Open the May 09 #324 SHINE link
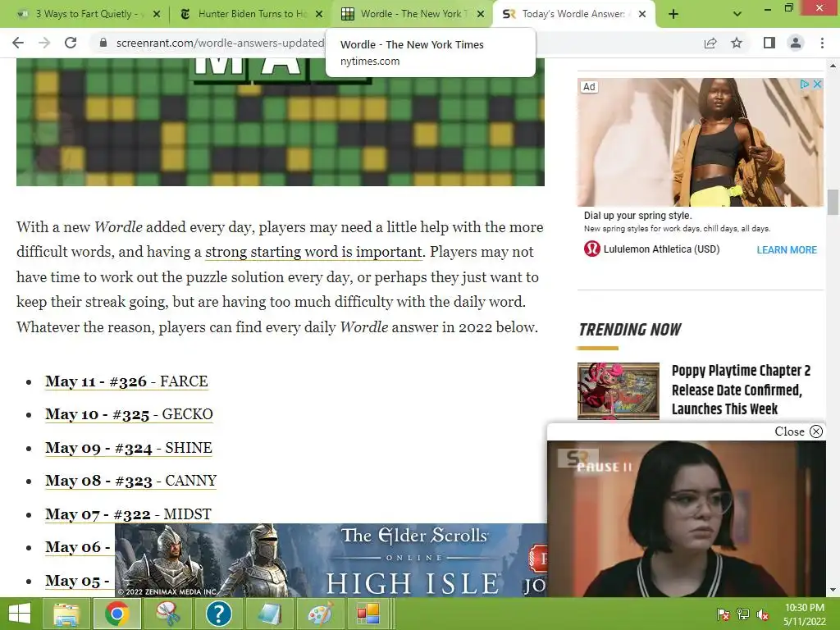This screenshot has height=630, width=840. tap(129, 448)
